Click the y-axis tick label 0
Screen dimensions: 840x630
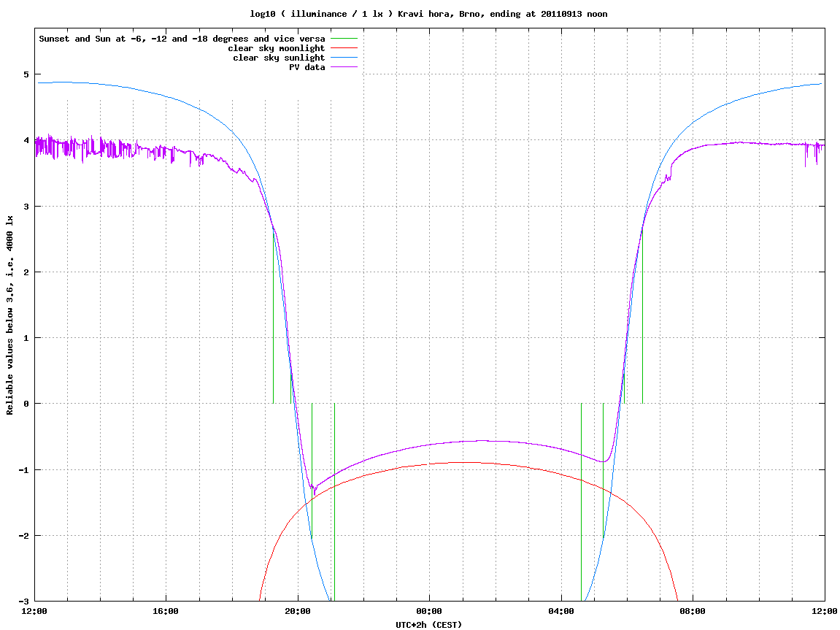tap(26, 404)
